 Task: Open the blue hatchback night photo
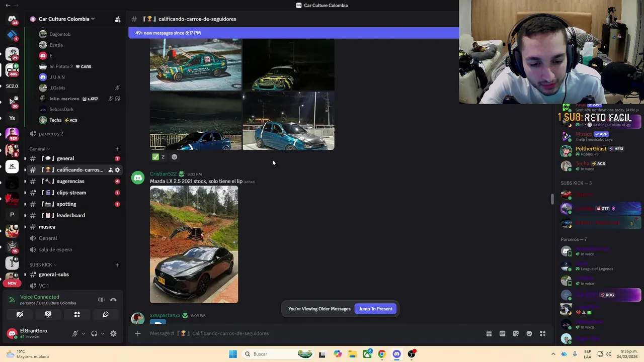point(288,121)
